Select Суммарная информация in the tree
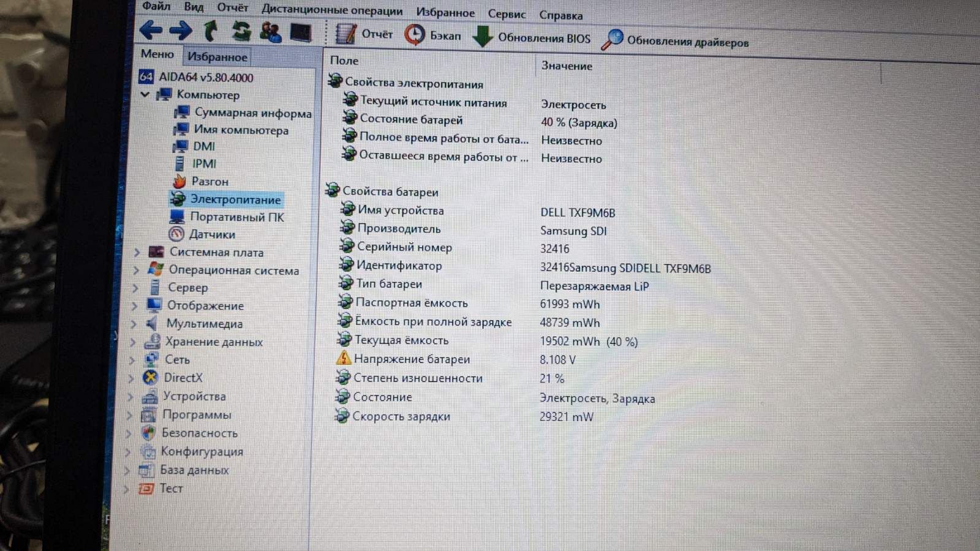980x551 pixels. [x=243, y=113]
